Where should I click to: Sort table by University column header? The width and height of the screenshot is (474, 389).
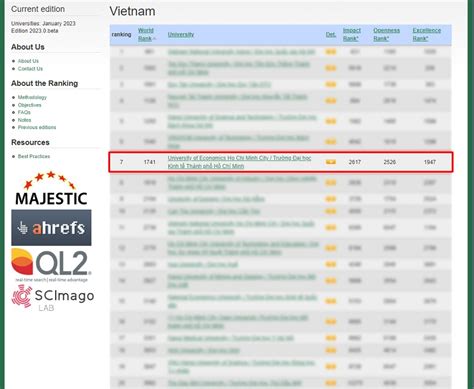(181, 34)
